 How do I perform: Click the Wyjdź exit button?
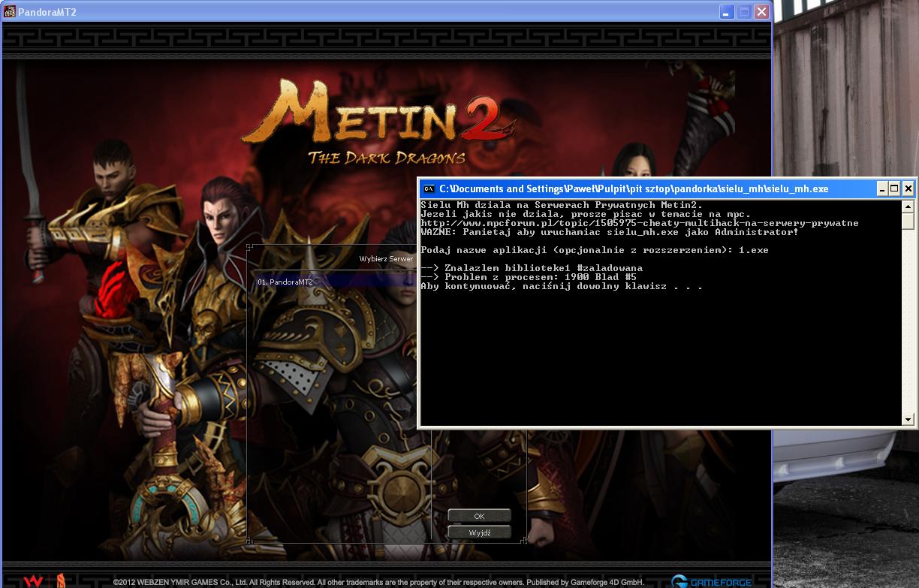[x=479, y=532]
